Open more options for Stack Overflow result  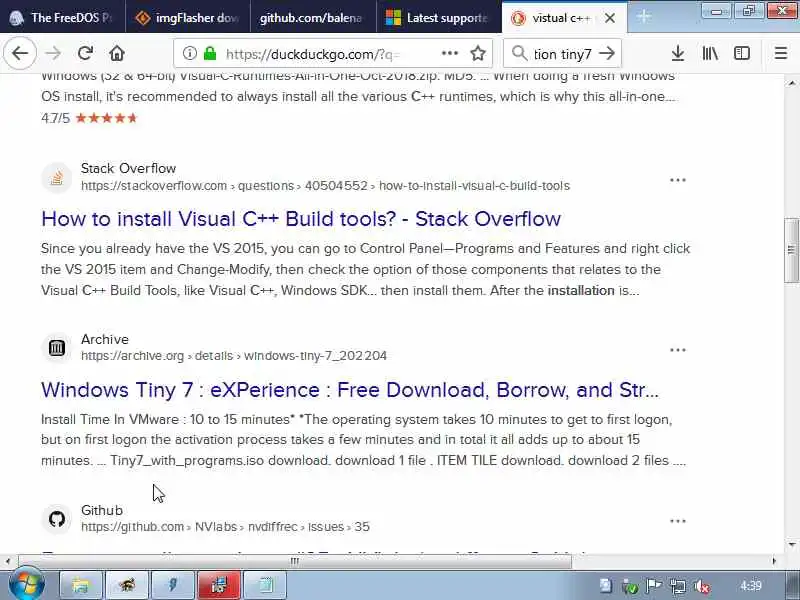(678, 180)
